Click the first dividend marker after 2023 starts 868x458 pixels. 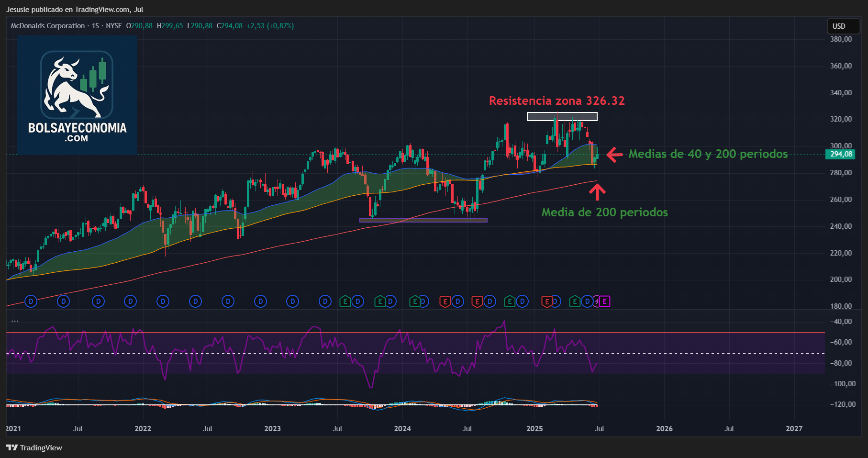292,302
